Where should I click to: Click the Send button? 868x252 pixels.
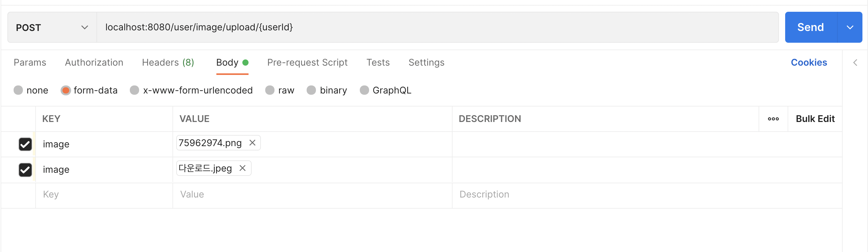811,27
